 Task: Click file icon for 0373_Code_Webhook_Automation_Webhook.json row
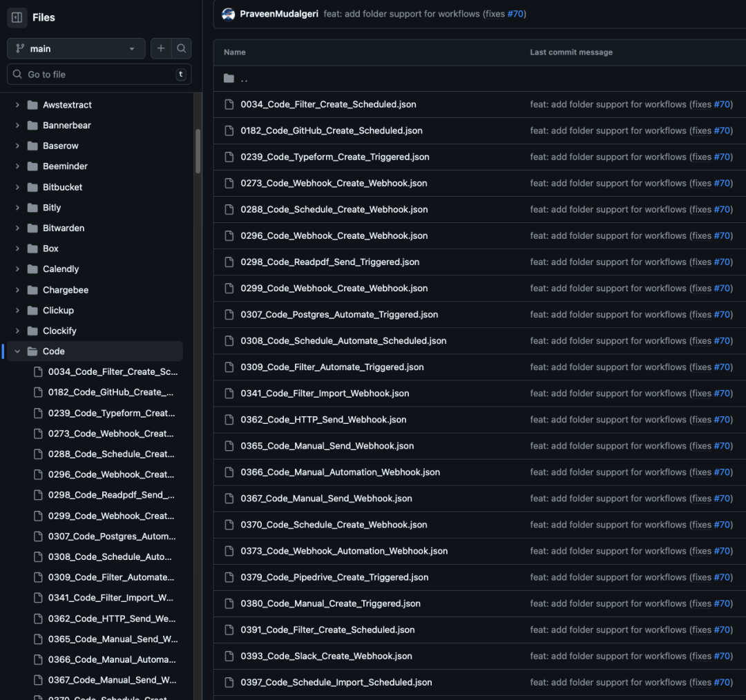(229, 551)
